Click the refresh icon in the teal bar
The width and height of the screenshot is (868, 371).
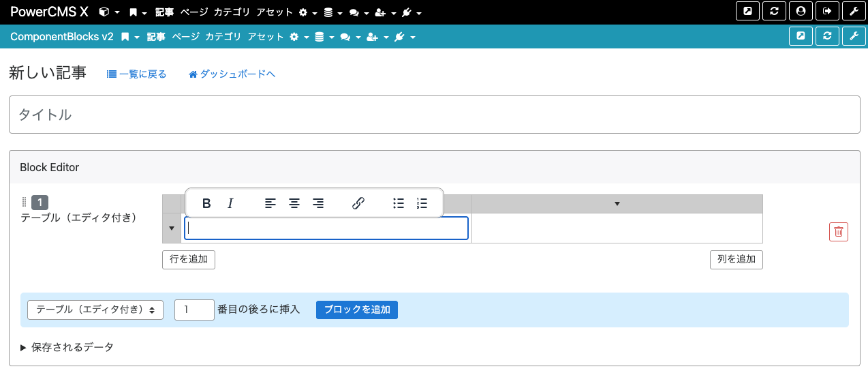tap(827, 36)
